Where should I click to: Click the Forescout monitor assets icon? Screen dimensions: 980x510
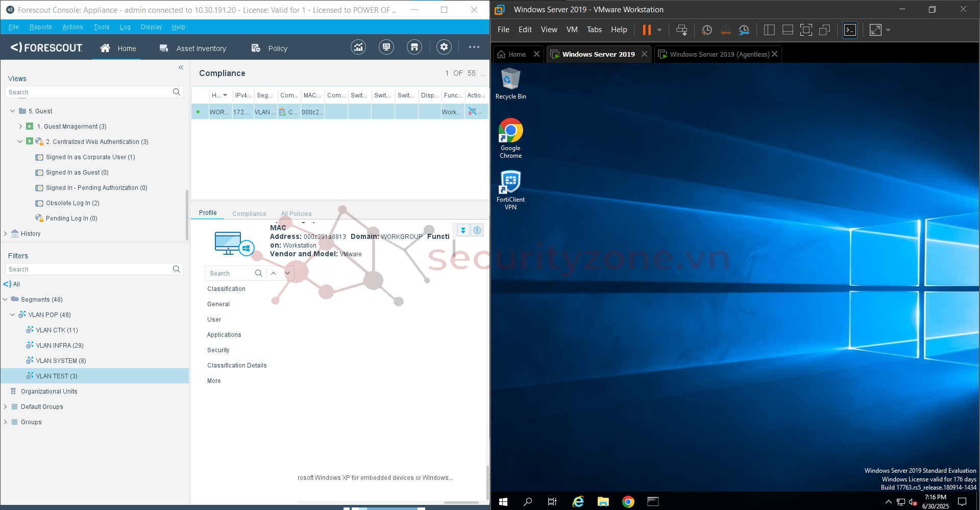point(386,47)
